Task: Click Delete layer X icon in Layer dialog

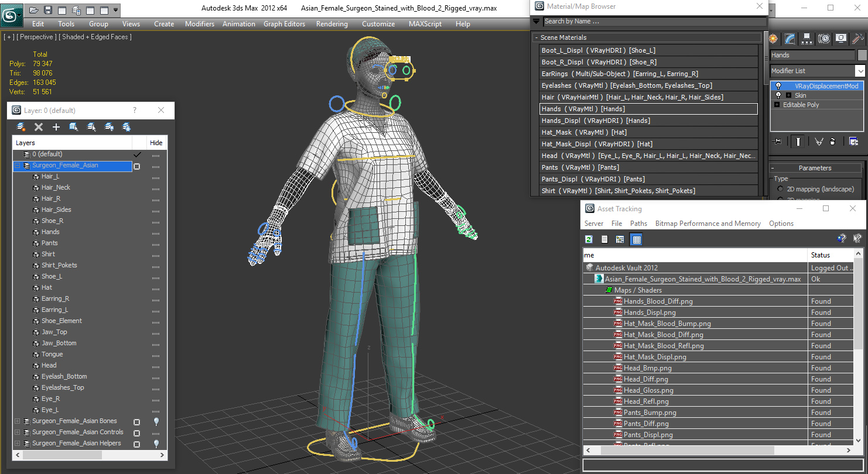Action: 39,127
